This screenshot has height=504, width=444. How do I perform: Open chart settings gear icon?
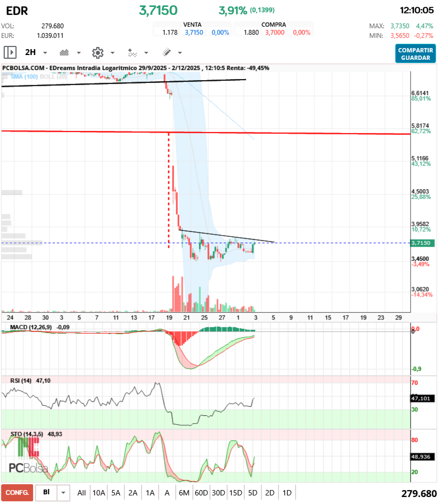(98, 52)
